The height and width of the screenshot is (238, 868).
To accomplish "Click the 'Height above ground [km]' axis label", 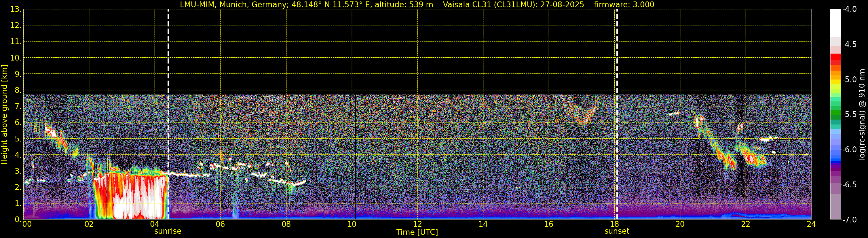I will tap(4, 115).
